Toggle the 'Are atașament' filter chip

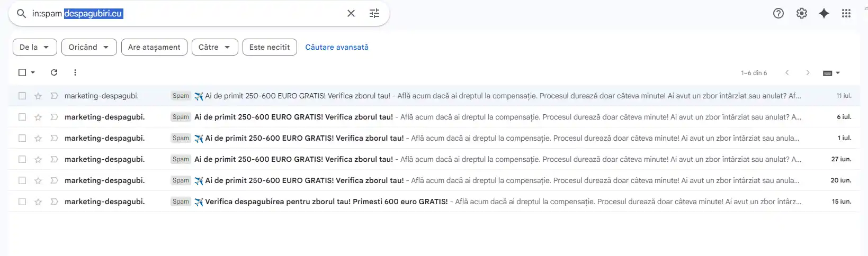pyautogui.click(x=154, y=47)
